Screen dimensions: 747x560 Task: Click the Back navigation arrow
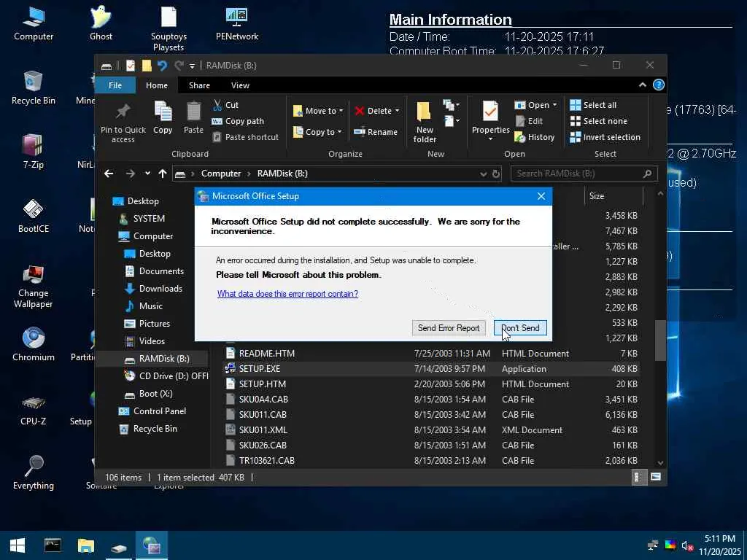[x=109, y=174]
